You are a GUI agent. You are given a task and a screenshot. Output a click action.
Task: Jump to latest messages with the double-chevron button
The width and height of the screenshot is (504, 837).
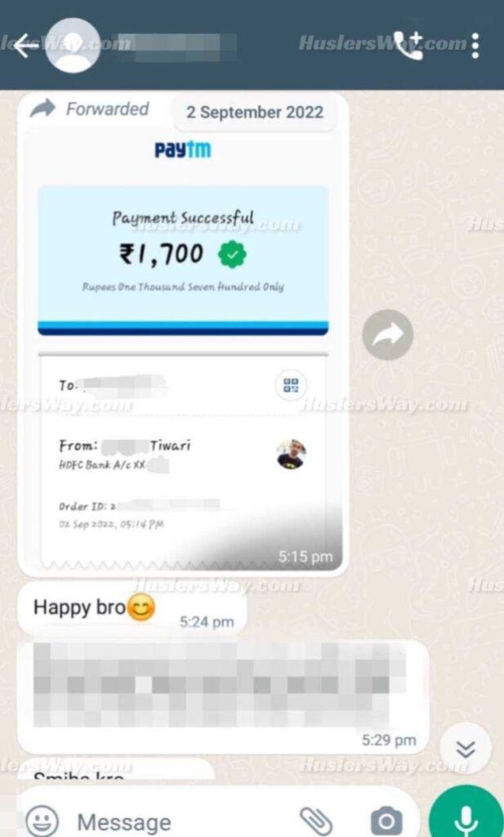point(466,750)
